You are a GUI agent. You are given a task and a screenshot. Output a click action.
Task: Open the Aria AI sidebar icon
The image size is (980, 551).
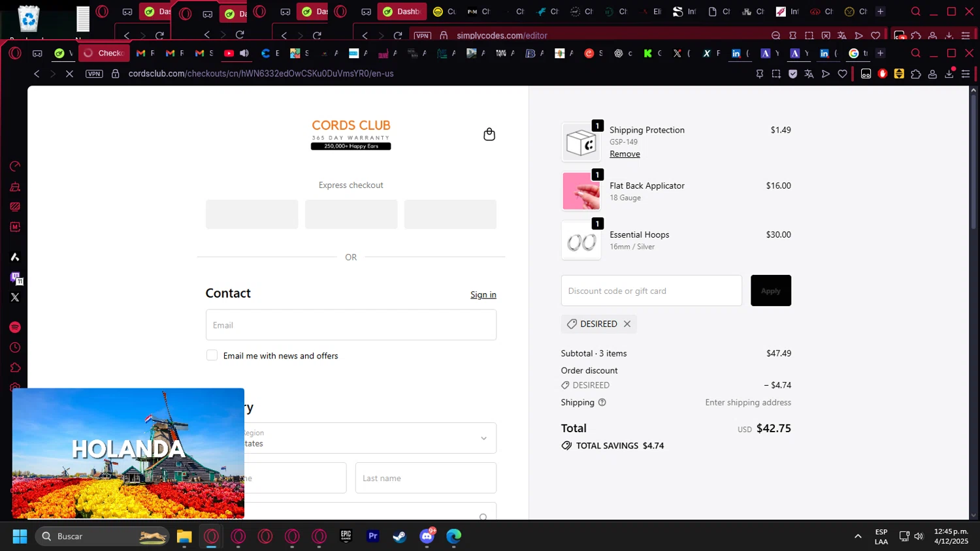15,257
